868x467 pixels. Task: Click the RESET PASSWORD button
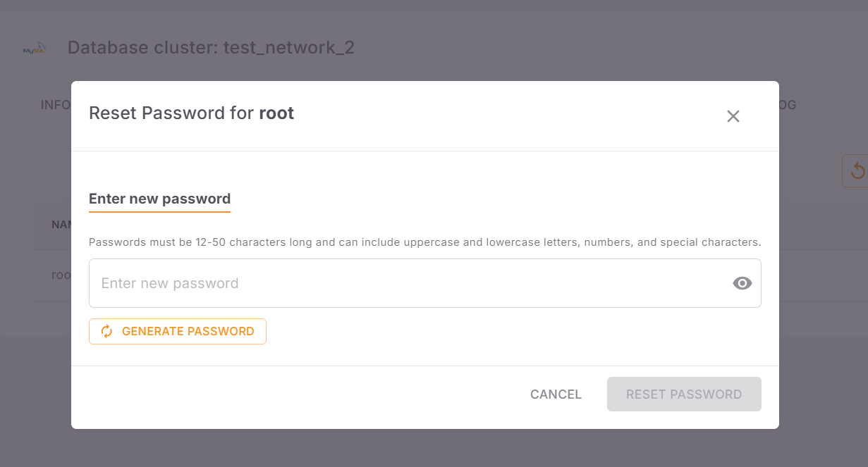pyautogui.click(x=684, y=394)
